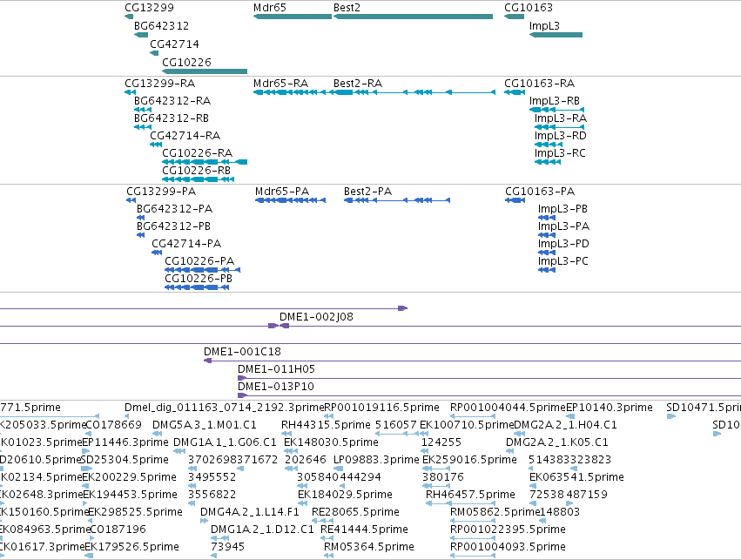Click the CG10163 gene label

click(529, 8)
